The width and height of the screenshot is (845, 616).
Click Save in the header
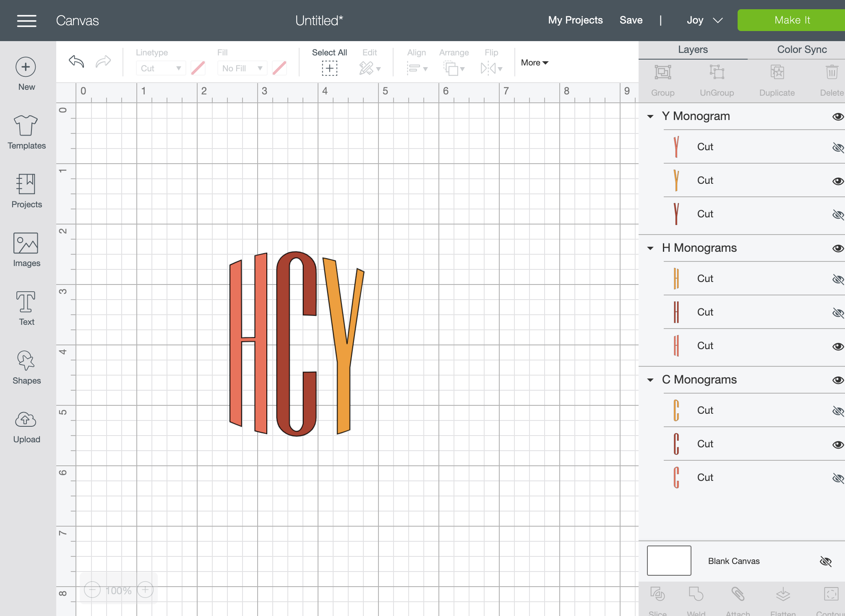pyautogui.click(x=631, y=20)
